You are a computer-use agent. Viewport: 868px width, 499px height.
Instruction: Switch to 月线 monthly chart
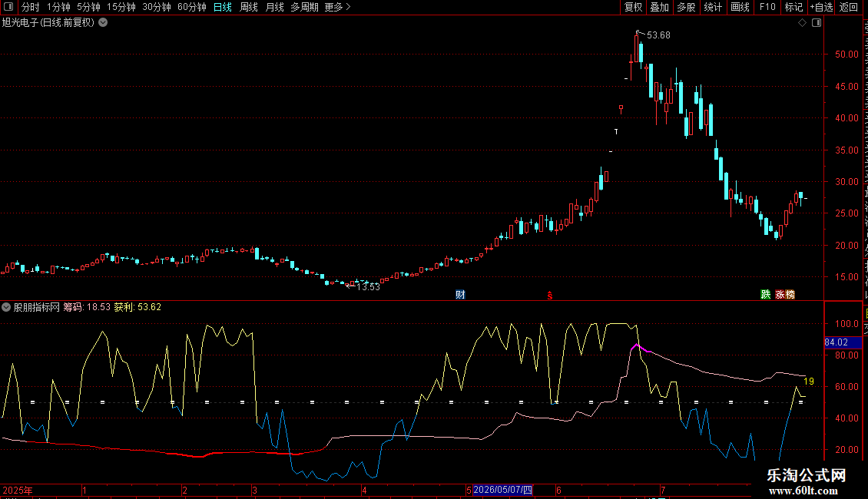tap(274, 7)
